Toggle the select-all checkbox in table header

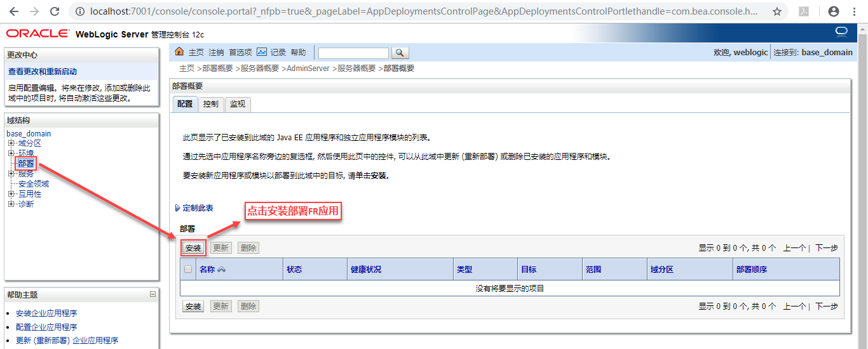188,269
